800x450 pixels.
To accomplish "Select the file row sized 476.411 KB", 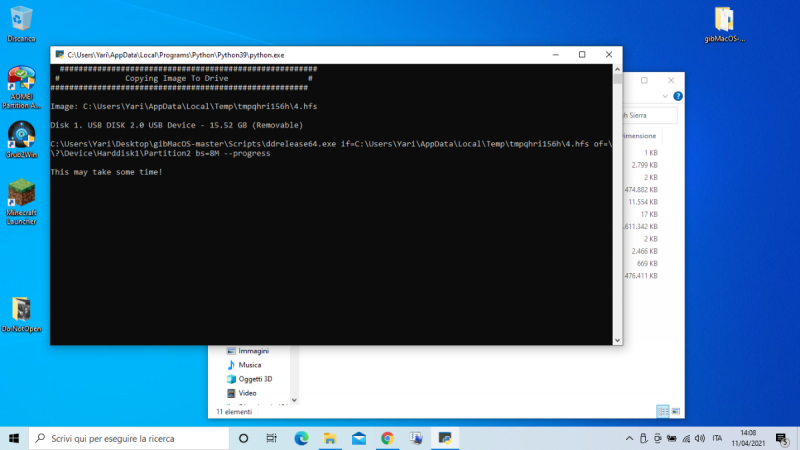I will 641,276.
